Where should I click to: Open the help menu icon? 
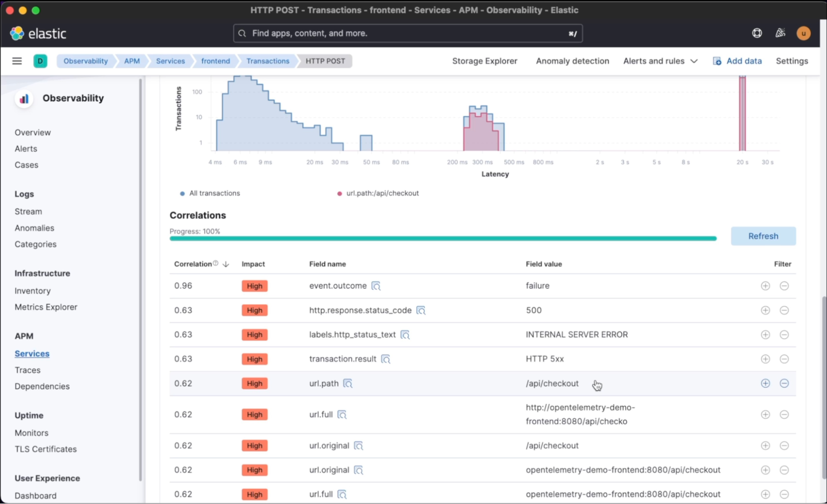tap(757, 33)
